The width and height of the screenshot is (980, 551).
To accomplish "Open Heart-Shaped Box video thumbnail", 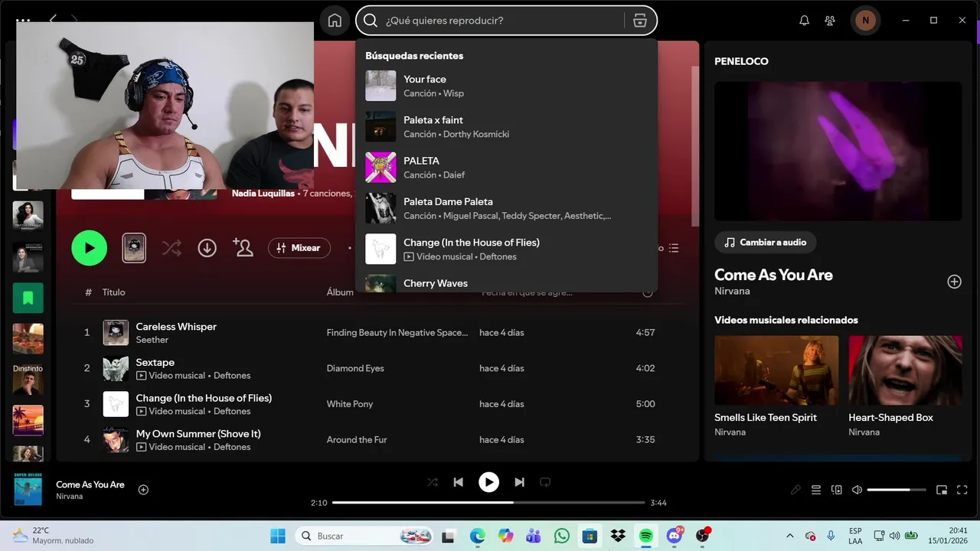I will pos(905,370).
